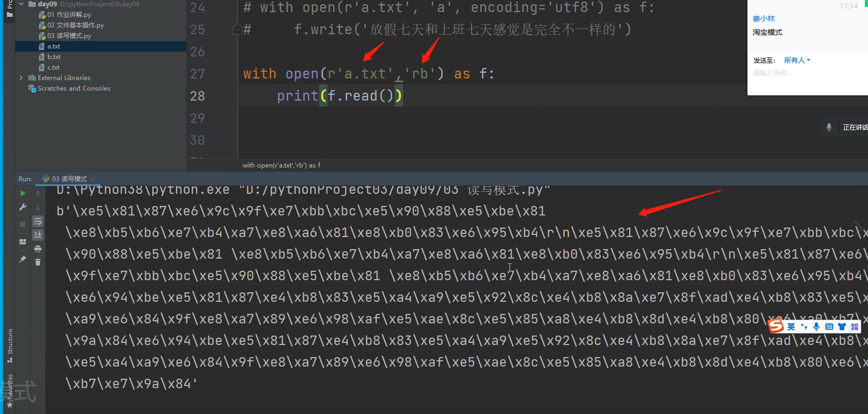Toggle scroll to end of output
The height and width of the screenshot is (414, 868).
(38, 235)
